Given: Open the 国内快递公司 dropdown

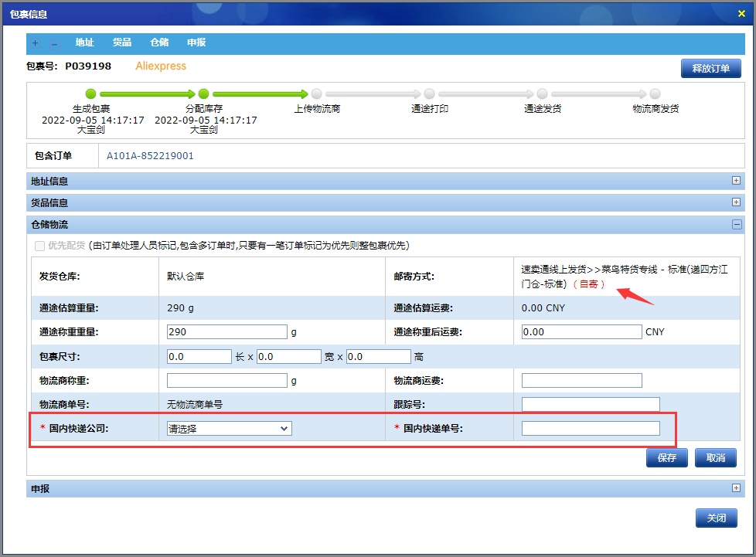Looking at the screenshot, I should tap(230, 428).
